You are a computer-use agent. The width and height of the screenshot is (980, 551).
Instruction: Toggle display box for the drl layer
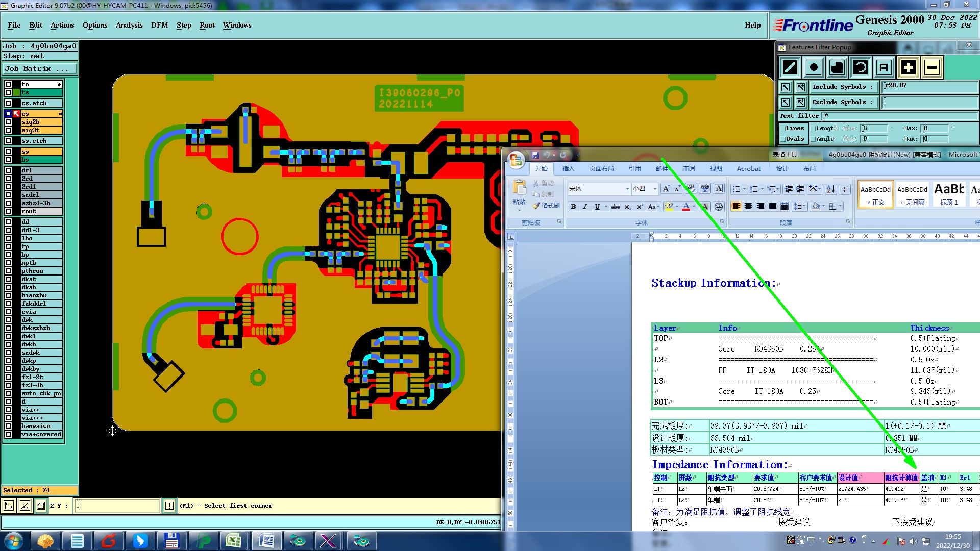point(8,170)
